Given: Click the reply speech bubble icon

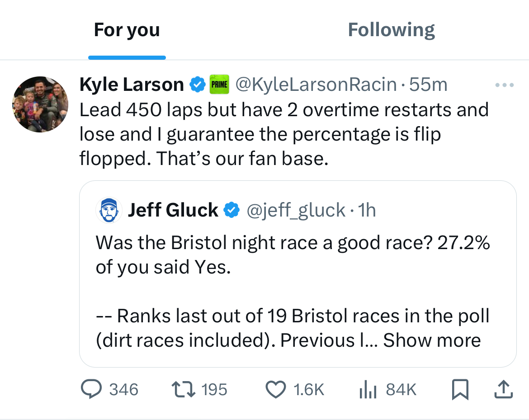Looking at the screenshot, I should pos(92,389).
